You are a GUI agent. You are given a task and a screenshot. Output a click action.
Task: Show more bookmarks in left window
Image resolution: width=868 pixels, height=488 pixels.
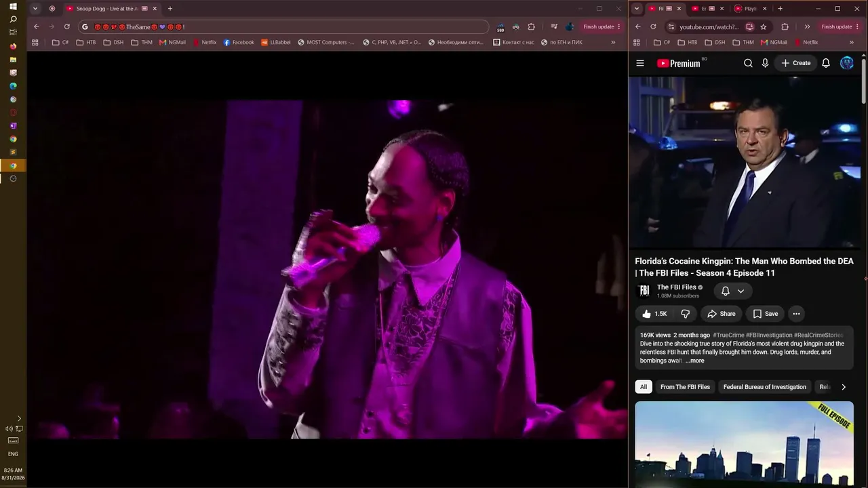(613, 42)
